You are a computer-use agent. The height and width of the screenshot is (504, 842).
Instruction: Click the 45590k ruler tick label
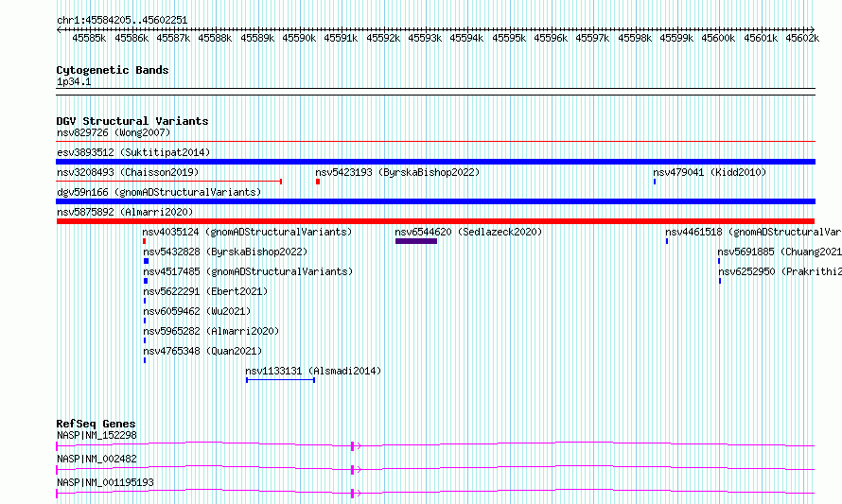click(299, 38)
